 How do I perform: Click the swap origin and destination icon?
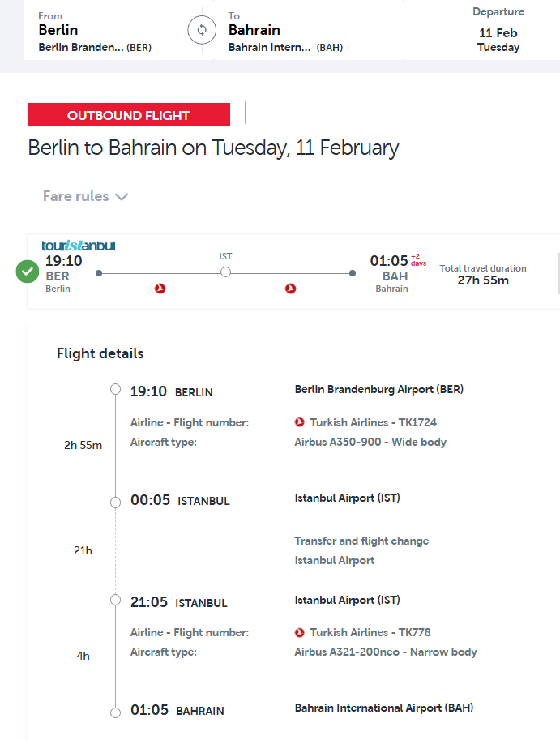pos(202,31)
